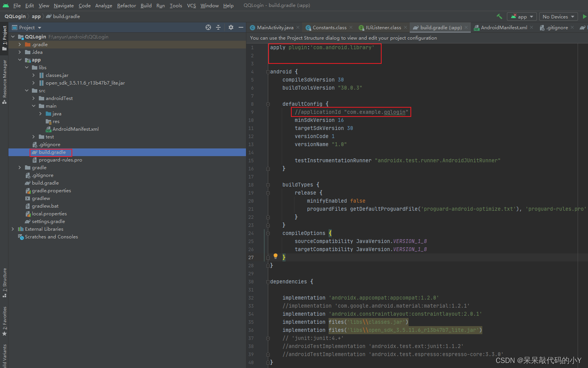Click the Android Studio logo icon
Viewport: 588px width, 368px height.
5,5
